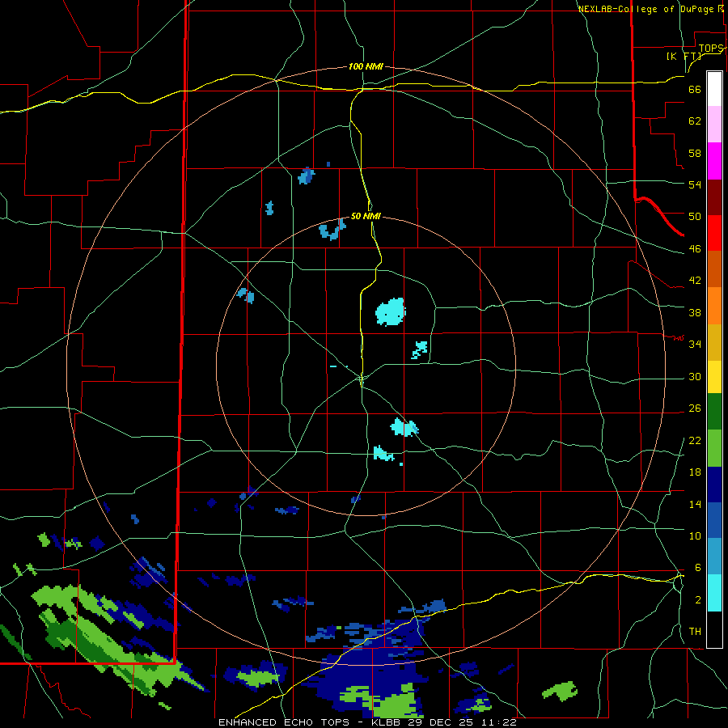Click the white swatch in the tops legend
The width and height of the screenshot is (728, 728).
coord(714,89)
